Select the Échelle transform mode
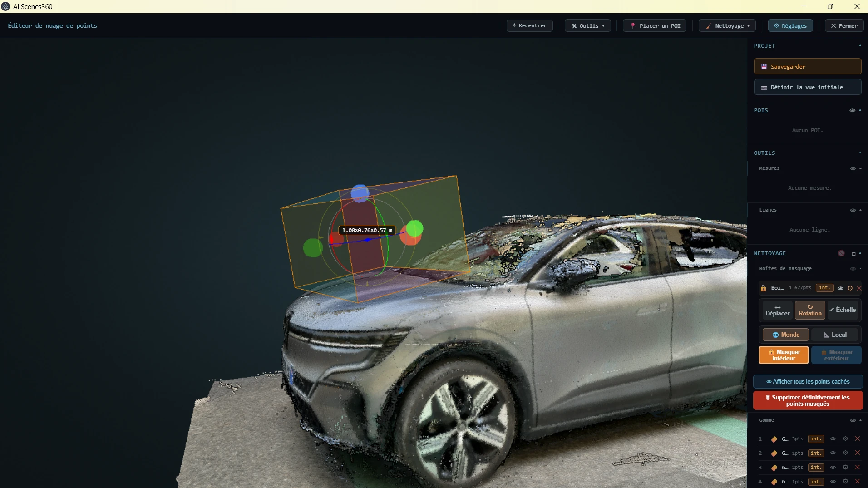Viewport: 868px width, 488px height. [x=843, y=310]
